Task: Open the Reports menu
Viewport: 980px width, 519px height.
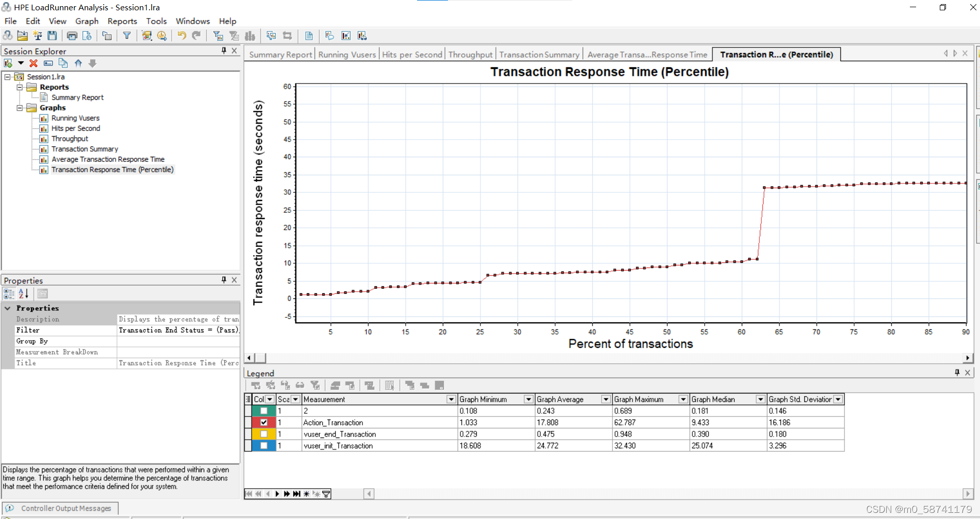Action: tap(122, 21)
